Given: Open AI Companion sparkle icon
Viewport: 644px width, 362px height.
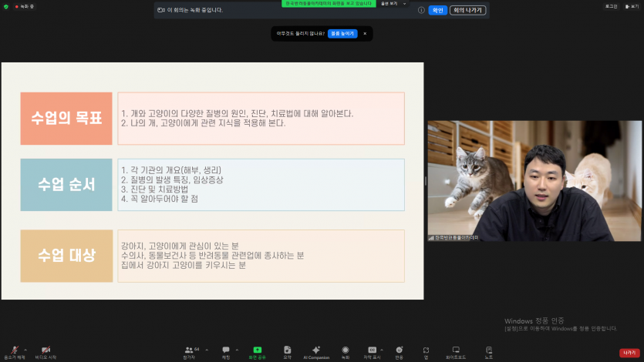Looking at the screenshot, I should point(316,350).
